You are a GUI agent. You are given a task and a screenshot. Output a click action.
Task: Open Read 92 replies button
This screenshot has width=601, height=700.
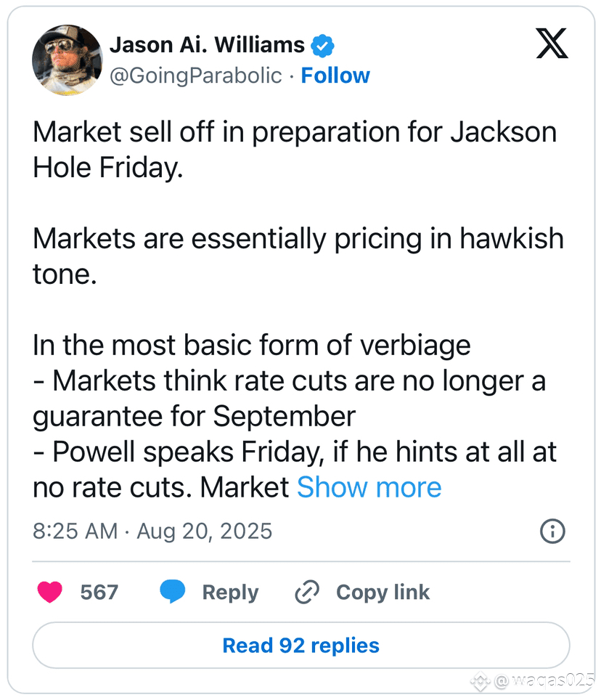click(301, 646)
